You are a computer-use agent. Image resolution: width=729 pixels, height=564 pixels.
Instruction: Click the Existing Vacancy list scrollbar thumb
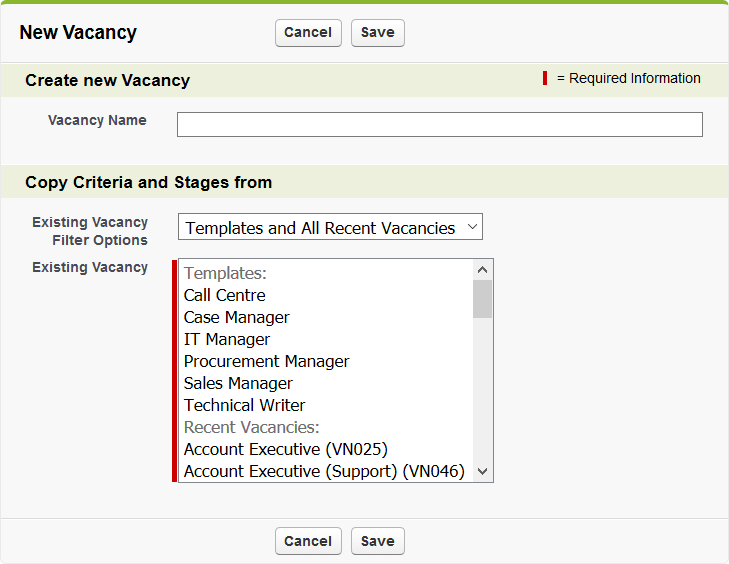pos(482,298)
